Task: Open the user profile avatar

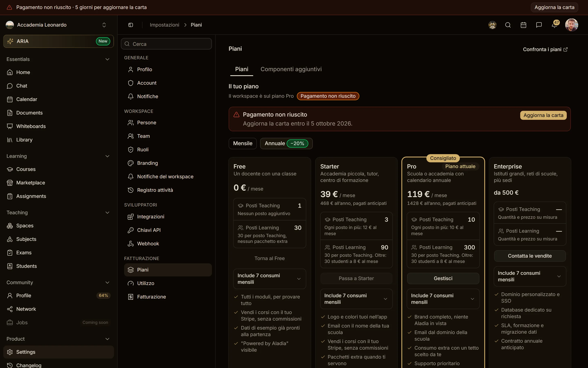Action: point(571,25)
